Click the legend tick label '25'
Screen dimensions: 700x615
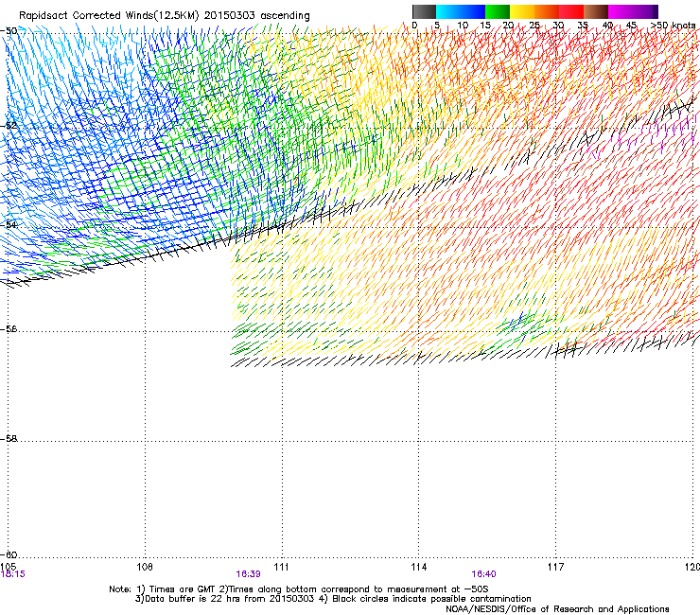534,26
